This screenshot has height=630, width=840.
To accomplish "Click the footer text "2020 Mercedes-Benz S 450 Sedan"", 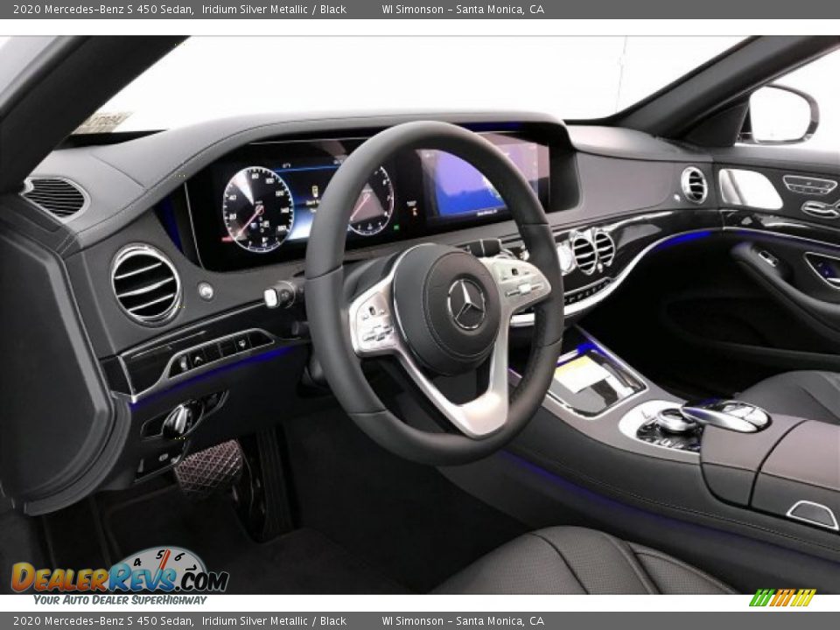I will pos(103,621).
